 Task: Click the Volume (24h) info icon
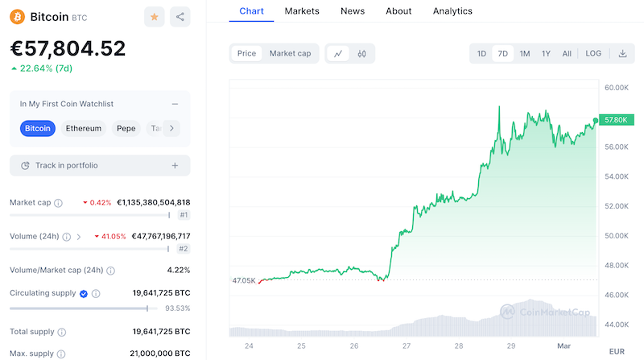(x=67, y=237)
